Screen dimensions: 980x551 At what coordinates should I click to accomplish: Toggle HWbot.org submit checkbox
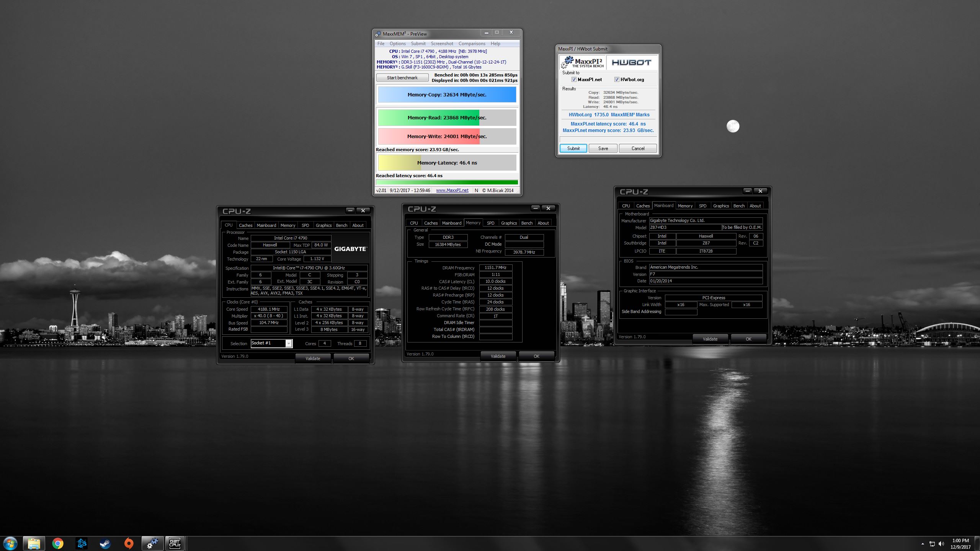click(x=617, y=80)
